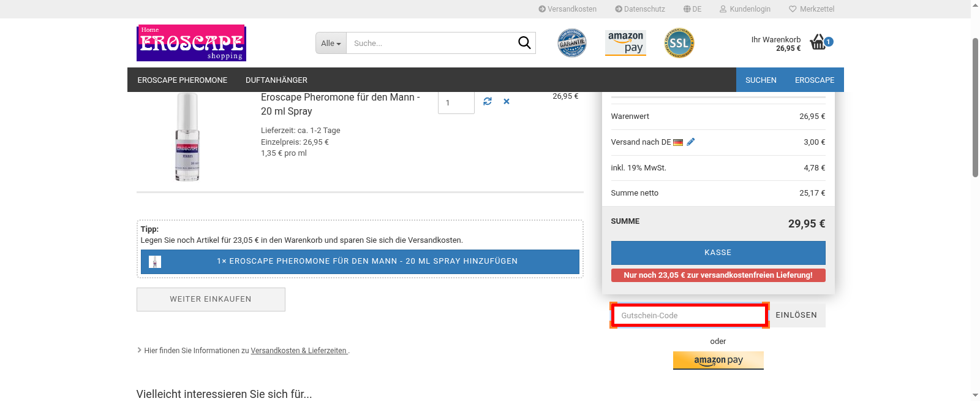Expand the Kundenlogin menu
The height and width of the screenshot is (401, 980).
[x=745, y=9]
